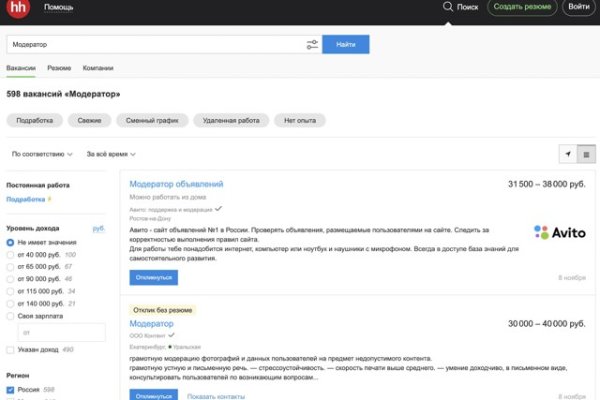
Task: Click the Avito company logo
Action: pos(559,232)
